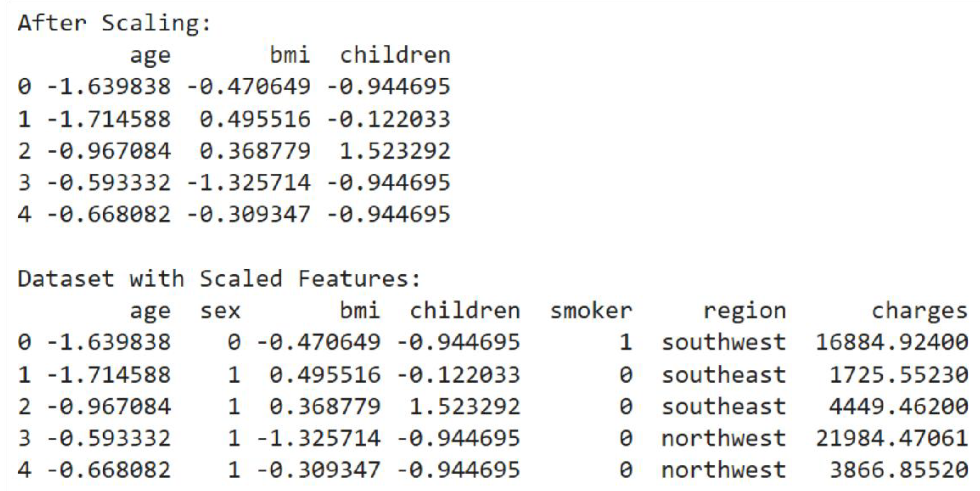Click the "smoker" column header
This screenshot has height=491, width=980.
click(591, 311)
